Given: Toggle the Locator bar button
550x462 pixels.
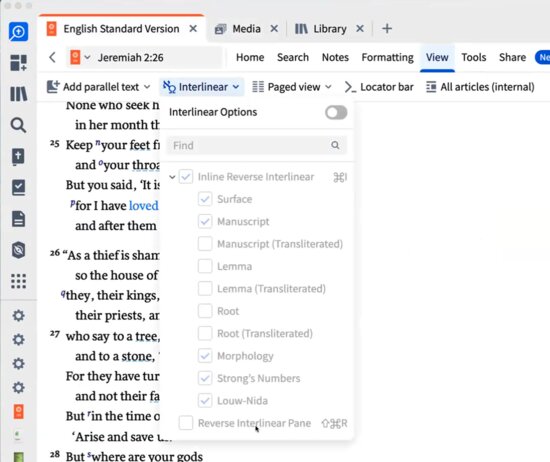Looking at the screenshot, I should click(379, 87).
